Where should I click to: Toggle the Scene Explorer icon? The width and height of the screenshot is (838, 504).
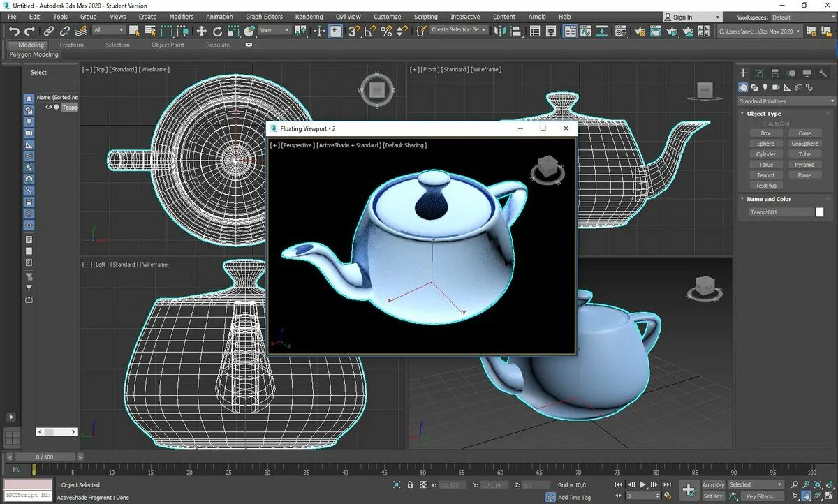click(535, 31)
